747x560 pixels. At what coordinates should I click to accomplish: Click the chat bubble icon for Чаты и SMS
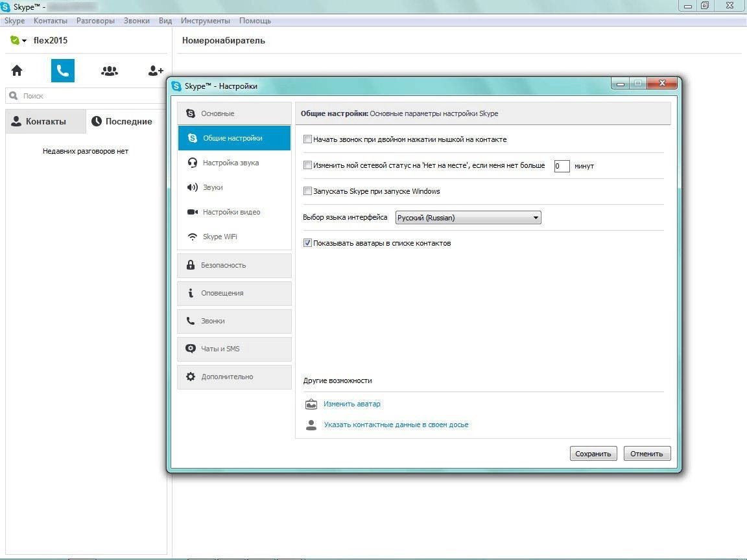(x=191, y=349)
